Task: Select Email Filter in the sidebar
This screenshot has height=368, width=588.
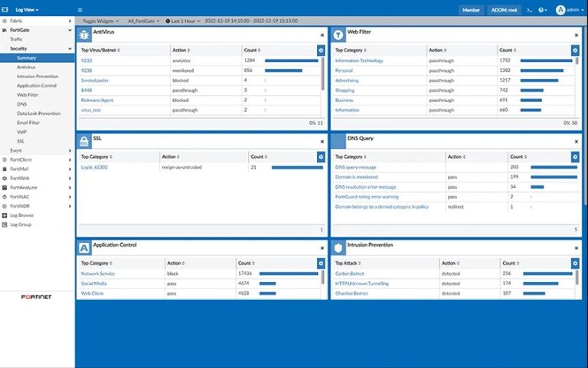Action: (x=28, y=123)
